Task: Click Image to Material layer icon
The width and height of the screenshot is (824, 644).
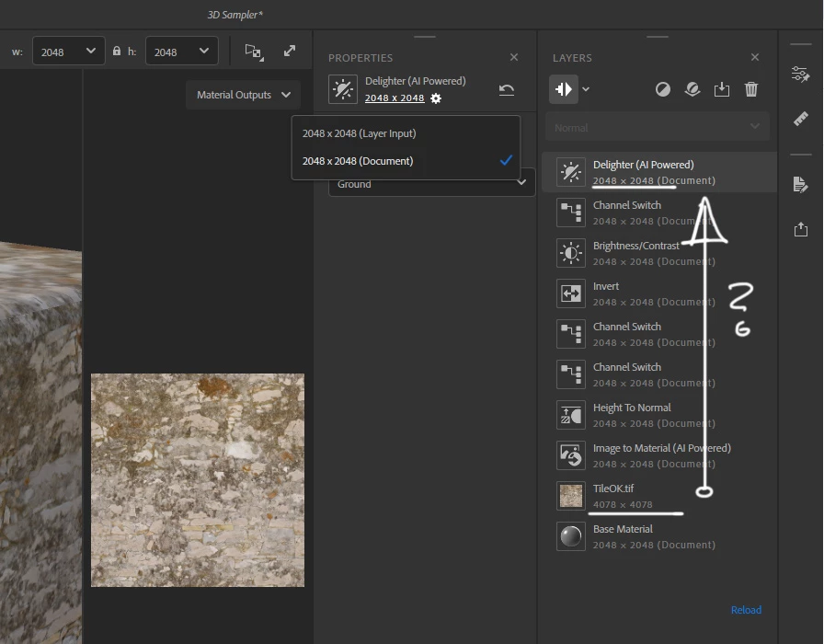Action: [571, 455]
